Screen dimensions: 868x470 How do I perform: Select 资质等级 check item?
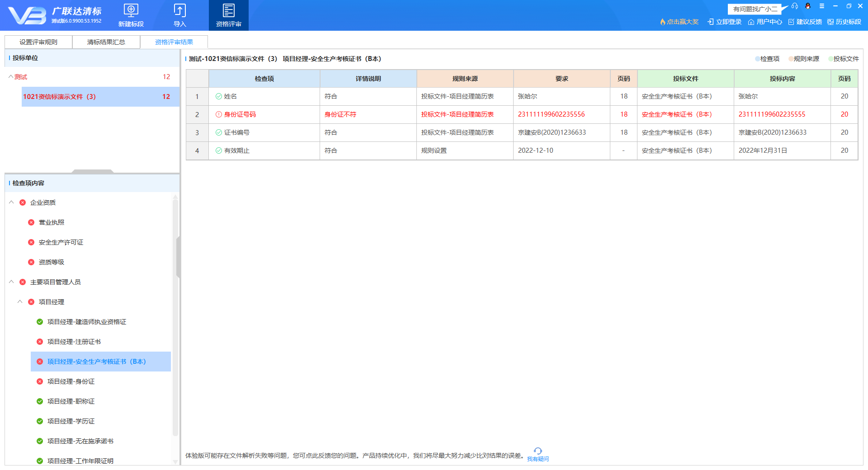point(52,262)
